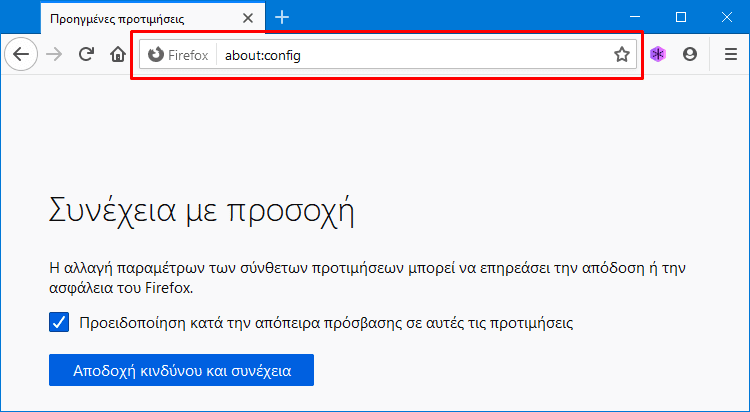Open the home page via house icon

click(x=118, y=55)
